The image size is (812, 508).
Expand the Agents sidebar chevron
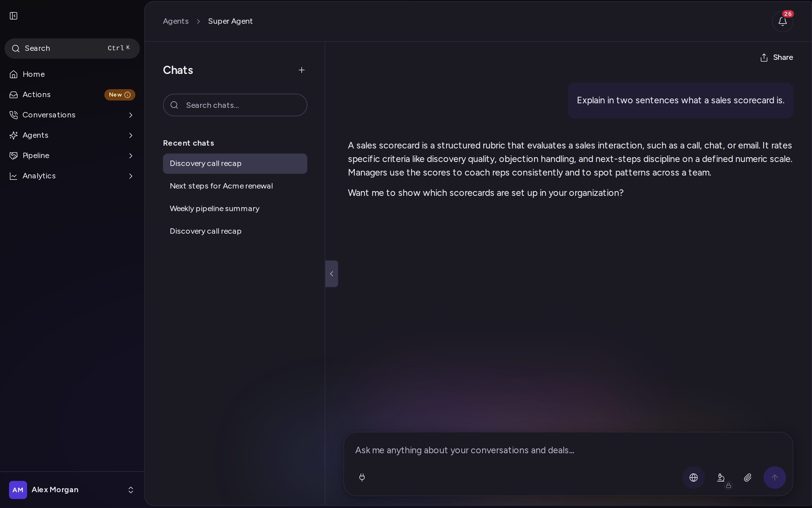click(131, 135)
